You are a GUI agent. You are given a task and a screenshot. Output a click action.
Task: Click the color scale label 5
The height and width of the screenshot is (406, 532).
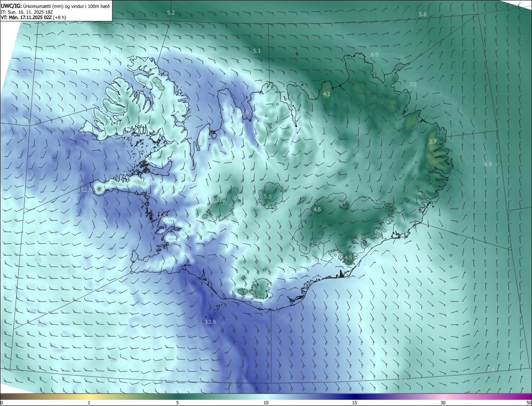[x=177, y=403]
